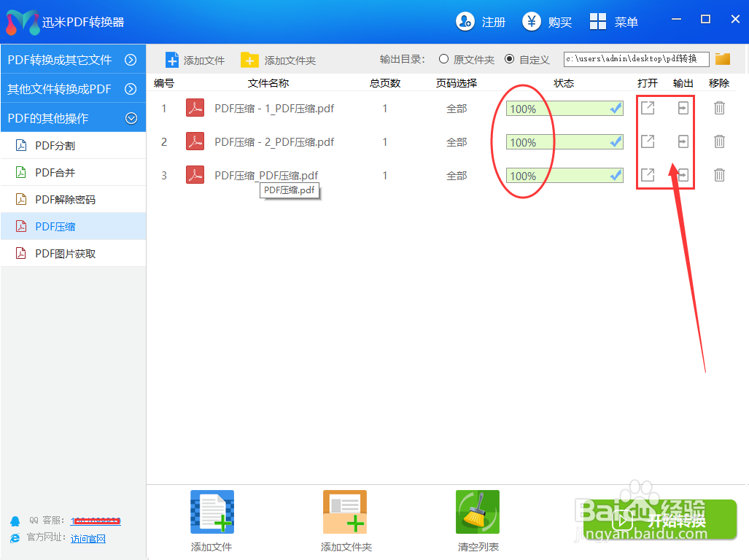Click the large 添加文件夹 bottom icon
Screen dimensions: 749x560
[345, 512]
